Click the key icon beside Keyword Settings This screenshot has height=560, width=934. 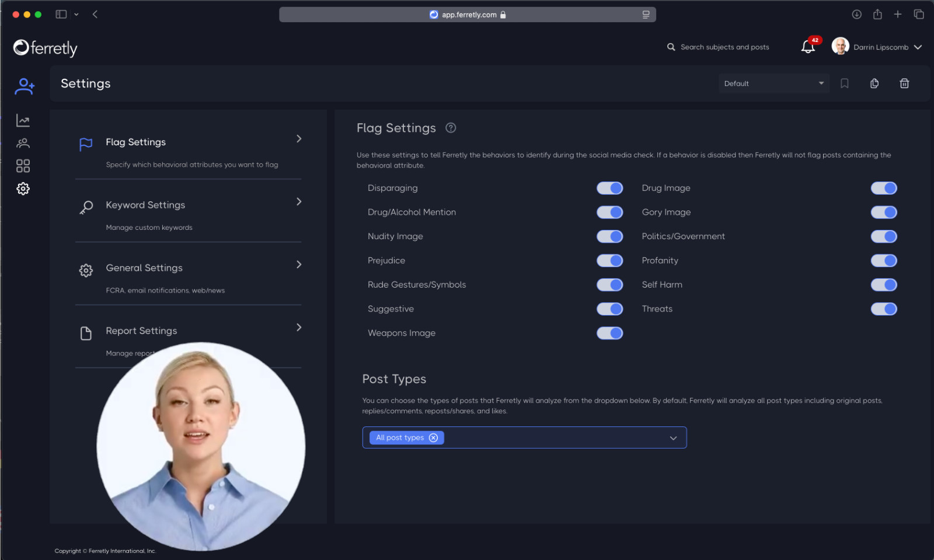(x=86, y=207)
